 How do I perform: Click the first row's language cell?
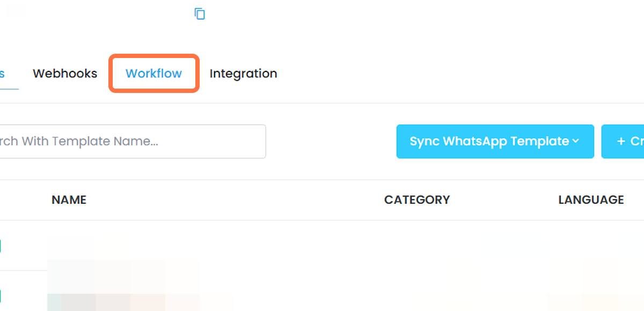pyautogui.click(x=591, y=247)
